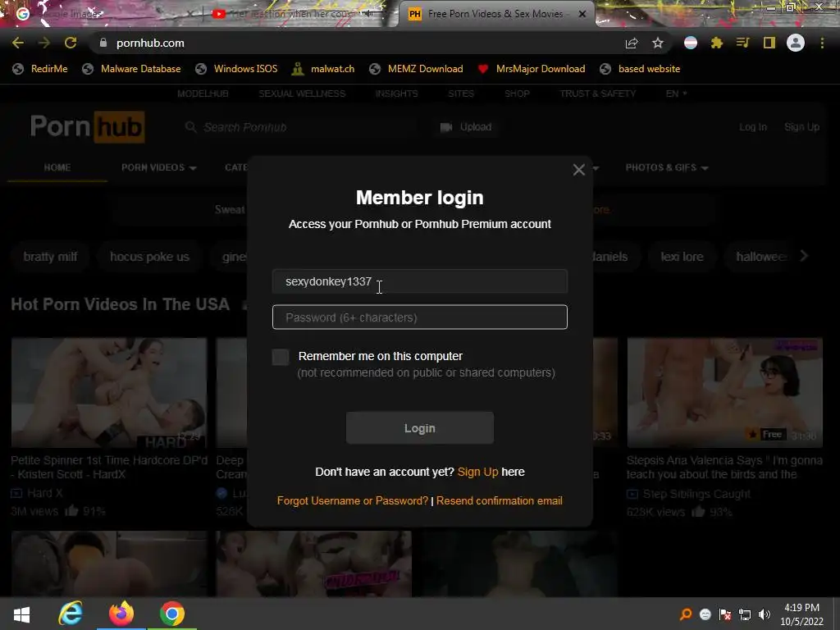Expand the PHOTOS & GIFS dropdown
Image resolution: width=840 pixels, height=630 pixels.
coord(667,167)
